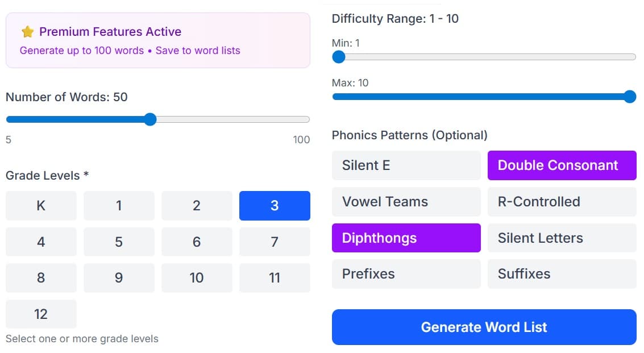
Task: Toggle the Prefixes phonics pattern
Action: coord(406,273)
